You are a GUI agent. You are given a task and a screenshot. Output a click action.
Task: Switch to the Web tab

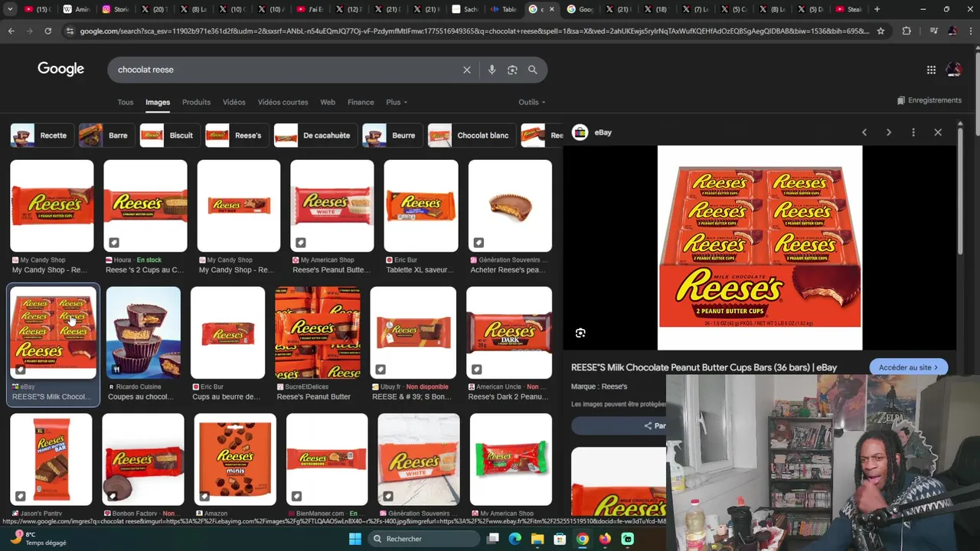point(328,102)
